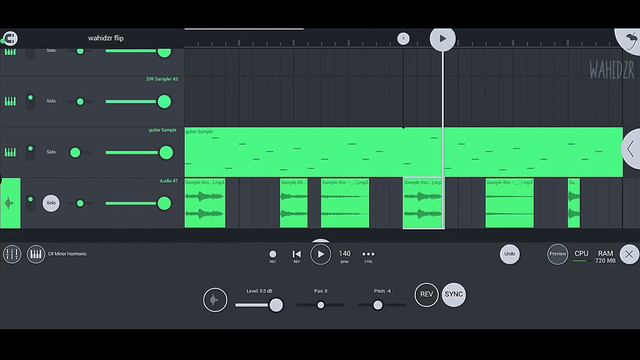The width and height of the screenshot is (640, 360).
Task: Click the Pitch -4 slider handle
Action: [378, 305]
